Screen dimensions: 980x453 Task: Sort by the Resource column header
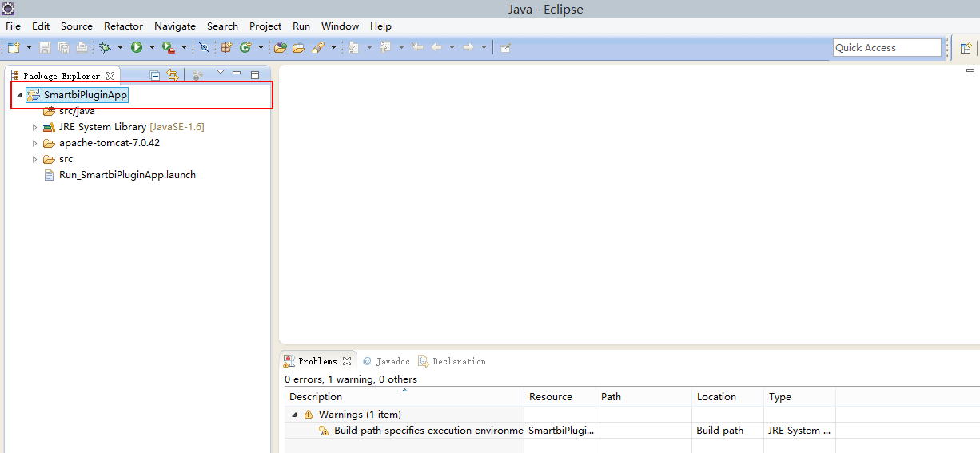click(560, 396)
